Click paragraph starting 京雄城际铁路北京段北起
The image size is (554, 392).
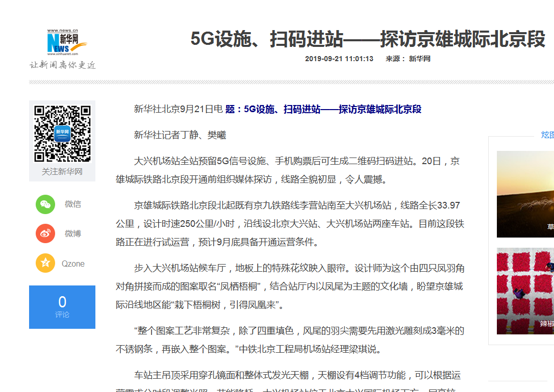pos(290,224)
